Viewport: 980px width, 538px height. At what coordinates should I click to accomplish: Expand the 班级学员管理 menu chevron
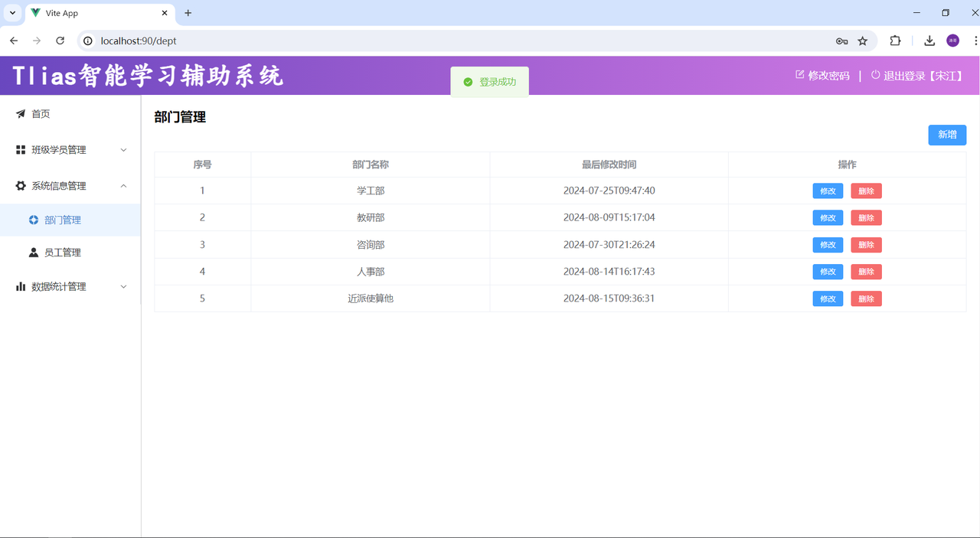(124, 149)
